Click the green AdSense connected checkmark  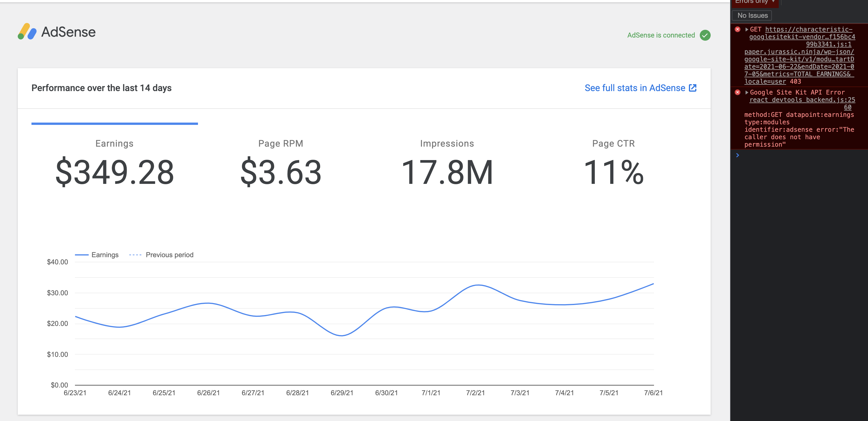coord(705,35)
